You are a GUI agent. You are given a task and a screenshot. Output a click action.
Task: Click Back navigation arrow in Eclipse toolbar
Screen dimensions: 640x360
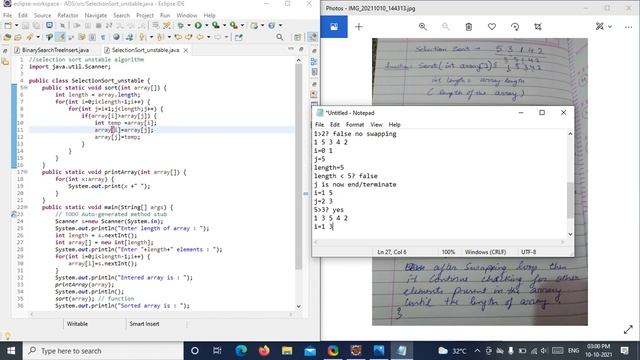200,37
